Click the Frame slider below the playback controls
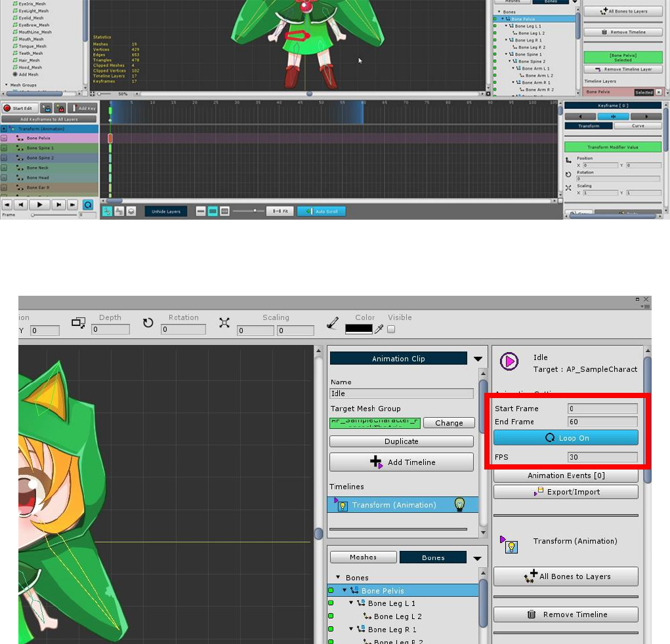This screenshot has height=644, width=670. (x=54, y=215)
